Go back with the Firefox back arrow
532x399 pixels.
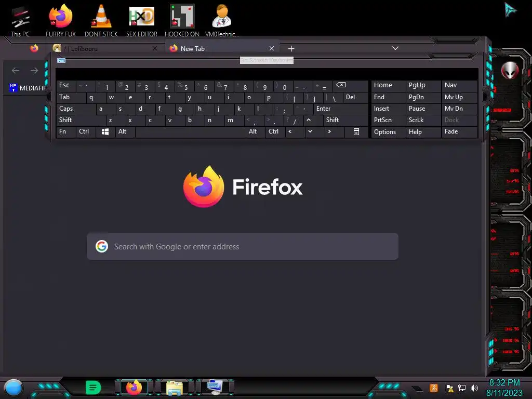[x=16, y=71]
